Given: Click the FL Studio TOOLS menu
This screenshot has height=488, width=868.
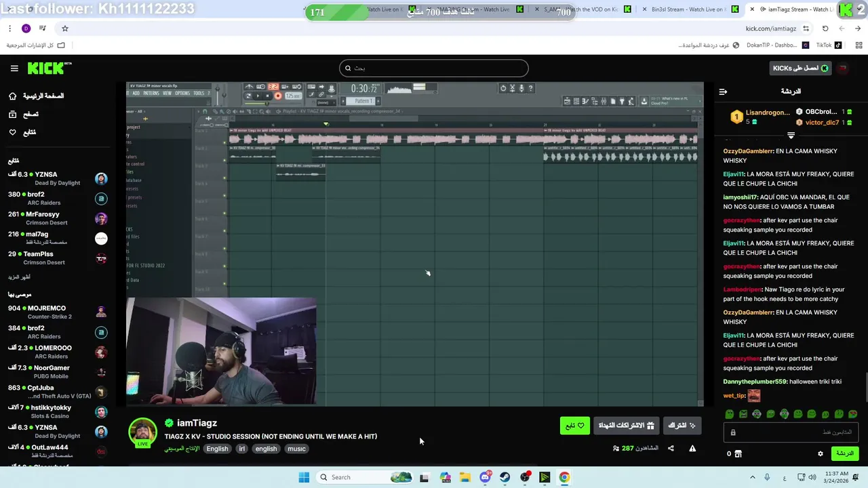Looking at the screenshot, I should [x=199, y=94].
